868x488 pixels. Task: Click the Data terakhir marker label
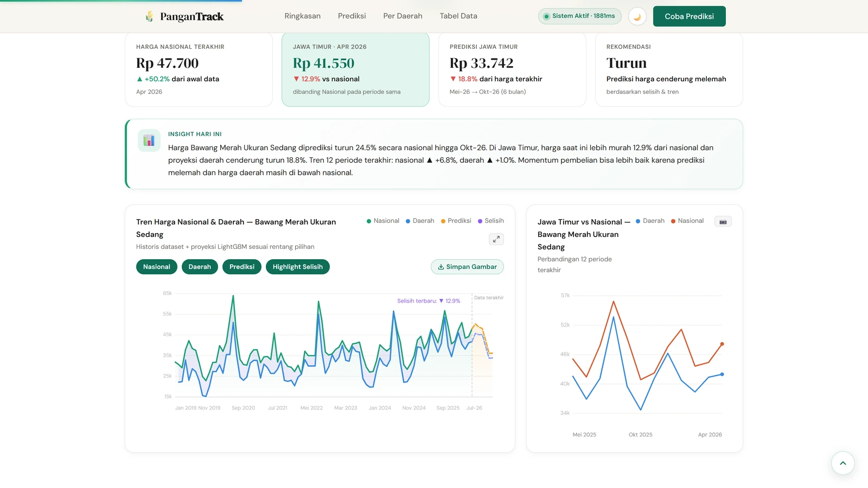489,298
